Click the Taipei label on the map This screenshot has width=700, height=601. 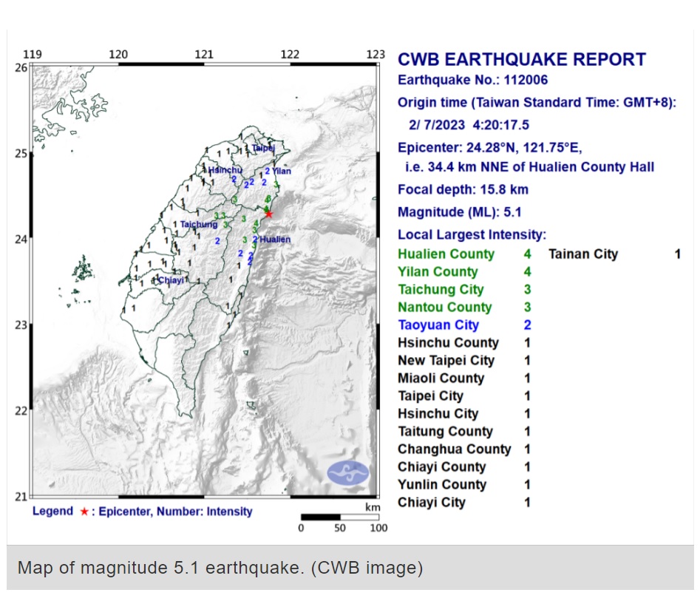point(263,148)
